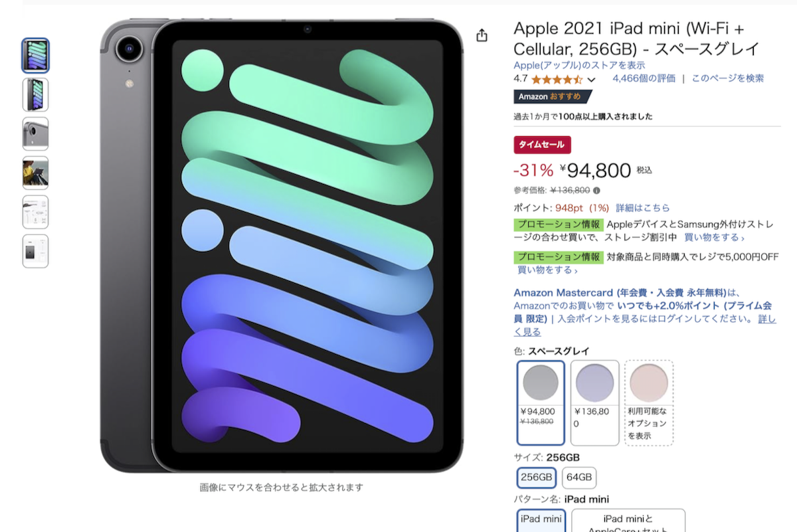This screenshot has height=532, width=797.
Task: Click the share icon beside product image
Action: pos(482,36)
